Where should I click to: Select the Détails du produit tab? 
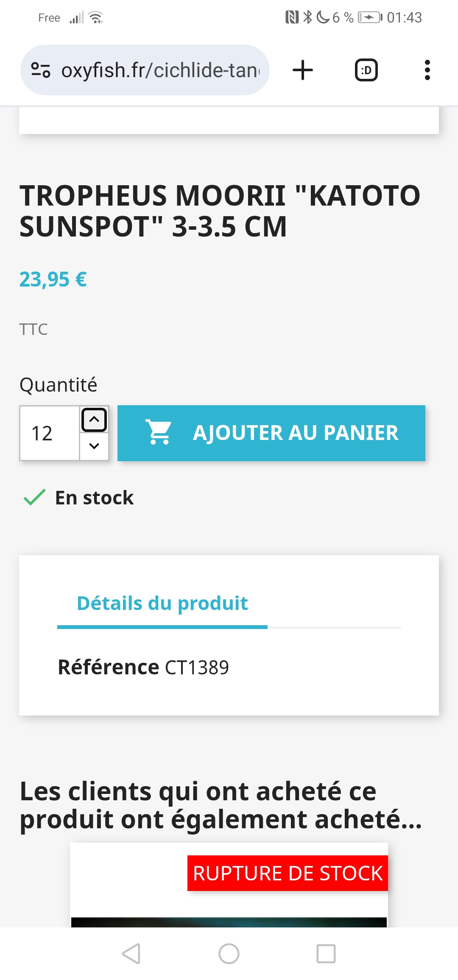coord(162,604)
